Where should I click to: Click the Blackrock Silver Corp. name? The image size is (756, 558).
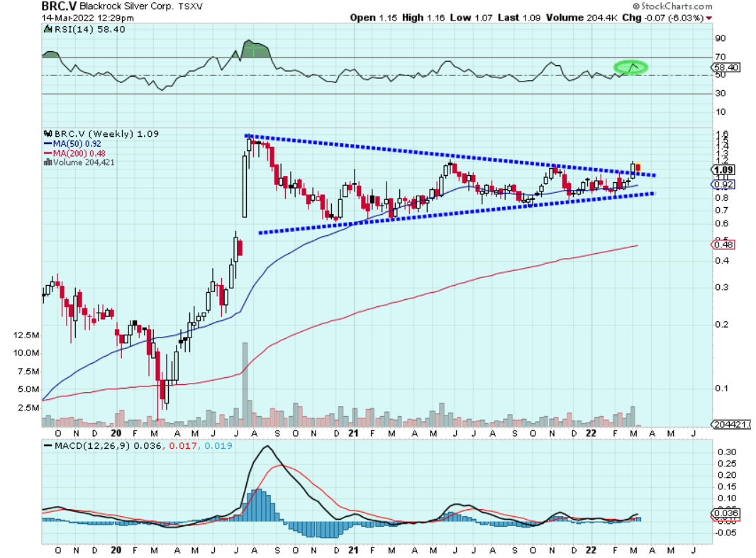[126, 6]
